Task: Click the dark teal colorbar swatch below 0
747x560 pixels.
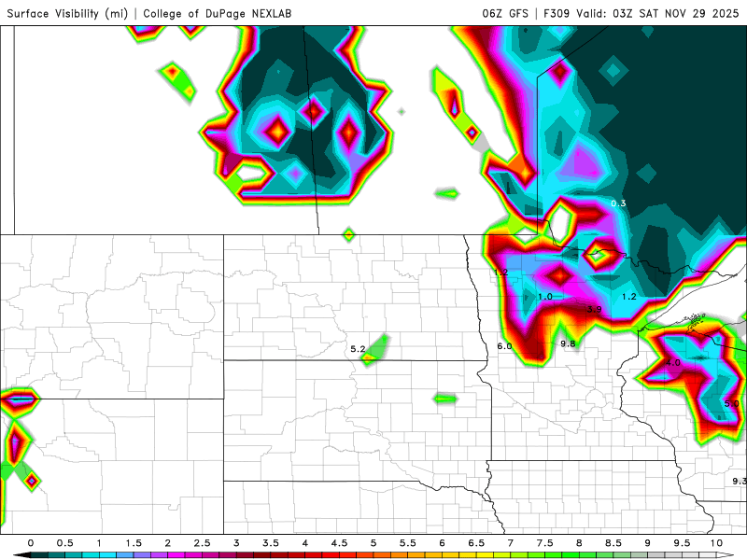Action: click(x=39, y=555)
